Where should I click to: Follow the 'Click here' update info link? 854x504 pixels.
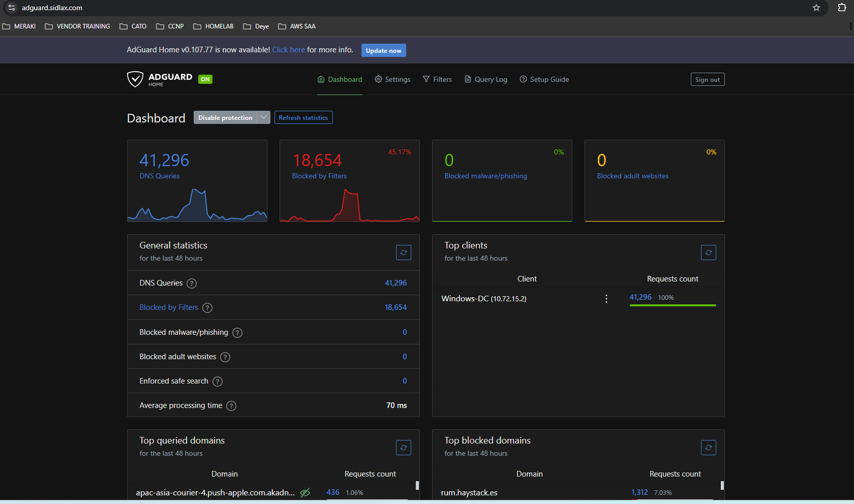point(288,50)
